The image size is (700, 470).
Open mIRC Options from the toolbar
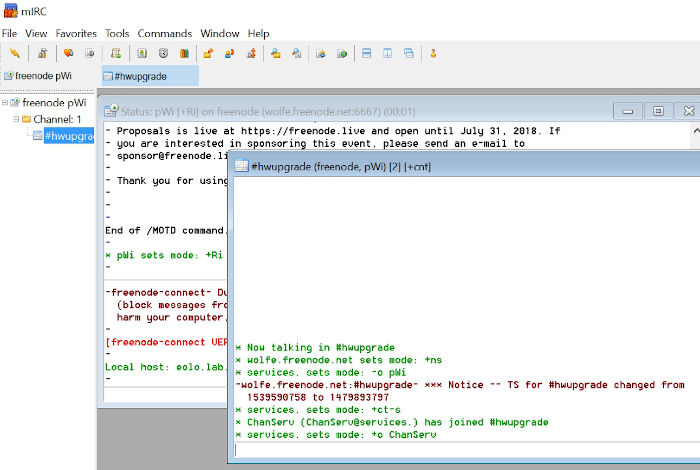click(x=42, y=54)
